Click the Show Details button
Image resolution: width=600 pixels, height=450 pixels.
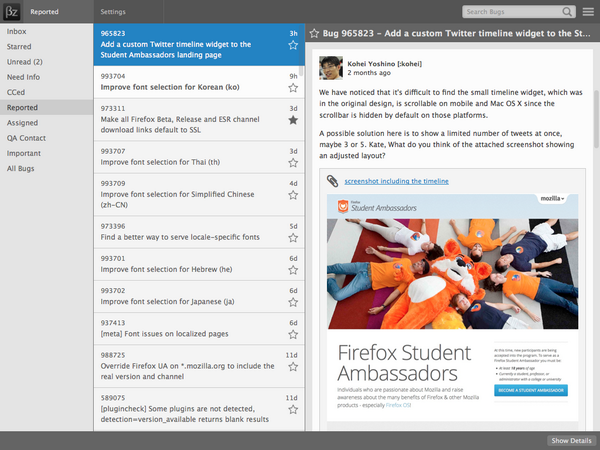point(571,440)
